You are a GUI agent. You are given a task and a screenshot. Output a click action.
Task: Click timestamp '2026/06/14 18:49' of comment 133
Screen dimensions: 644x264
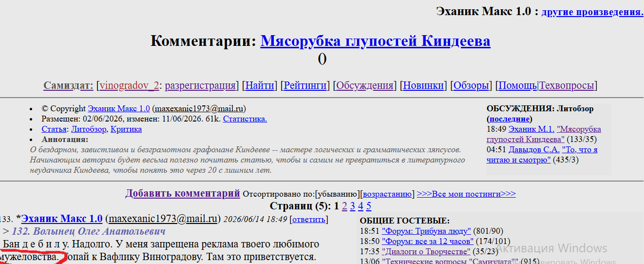pos(255,219)
